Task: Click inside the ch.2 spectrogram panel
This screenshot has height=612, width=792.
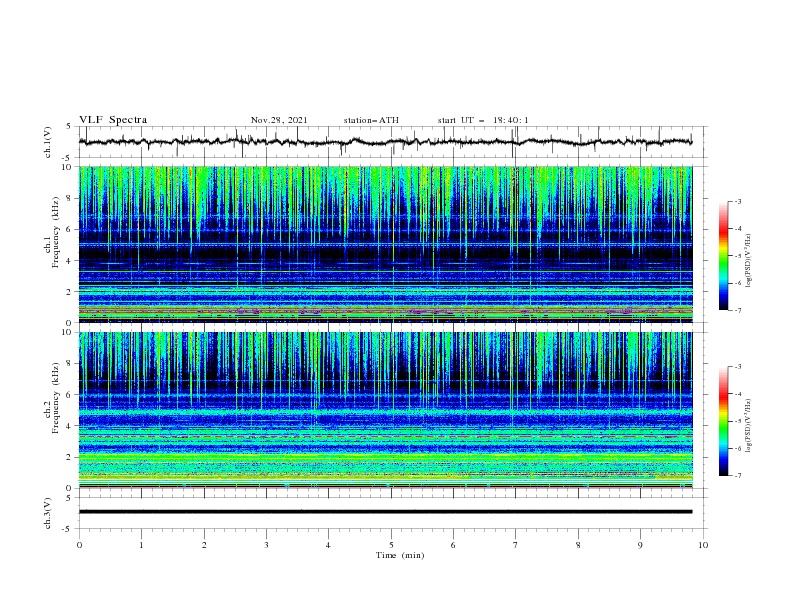Action: pyautogui.click(x=385, y=410)
